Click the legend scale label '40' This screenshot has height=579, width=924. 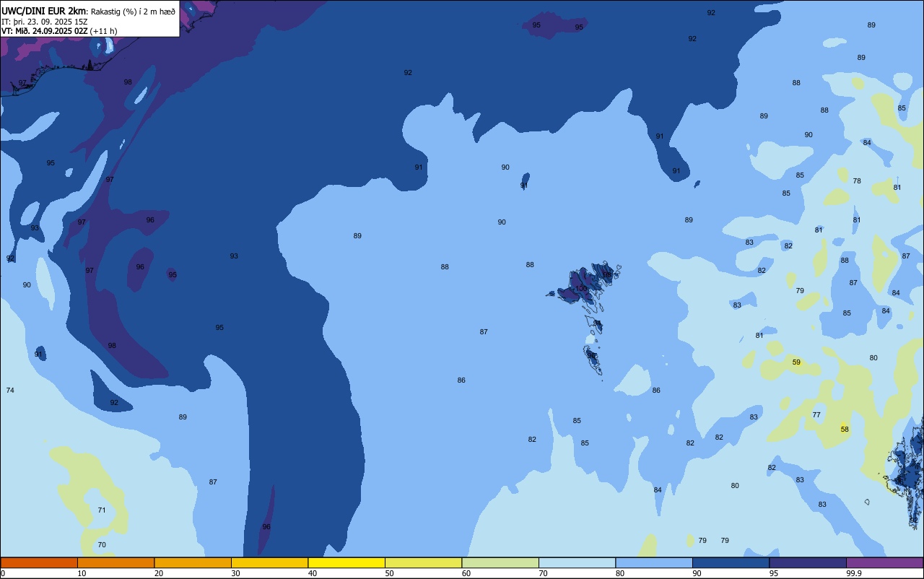(x=313, y=573)
